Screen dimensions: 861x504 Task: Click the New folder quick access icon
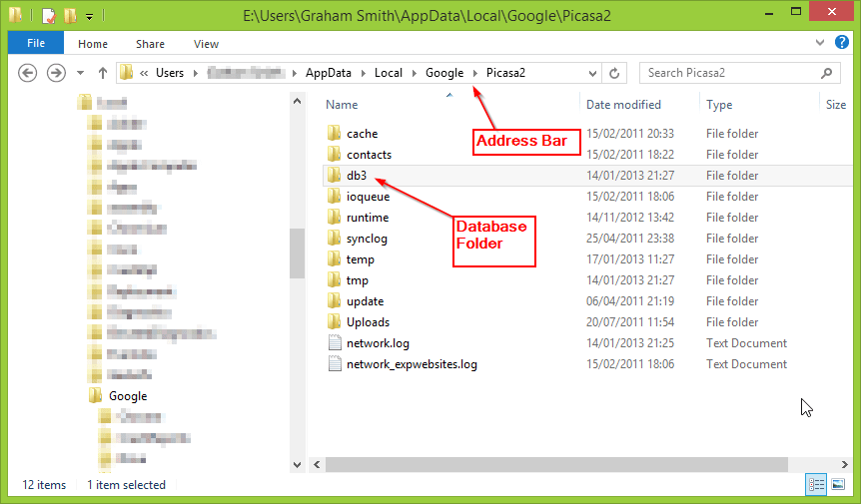[70, 15]
